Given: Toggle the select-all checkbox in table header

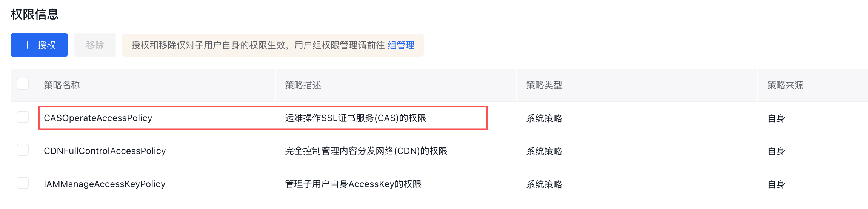Looking at the screenshot, I should (x=23, y=84).
